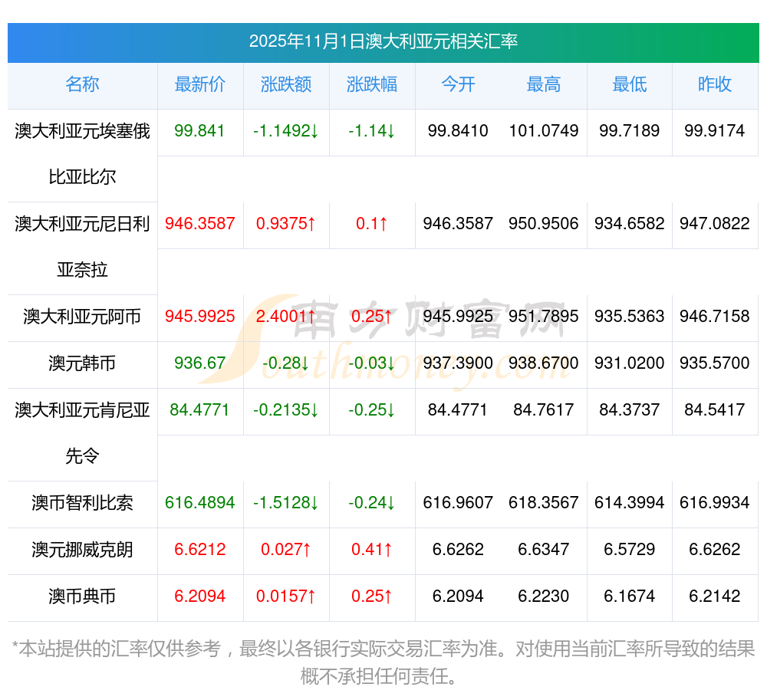
Task: Click the 澳元挪威克朗 row name
Action: pos(82,550)
